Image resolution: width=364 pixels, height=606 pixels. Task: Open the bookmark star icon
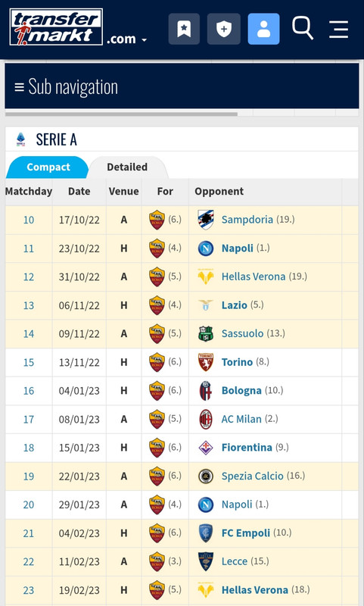pyautogui.click(x=184, y=29)
